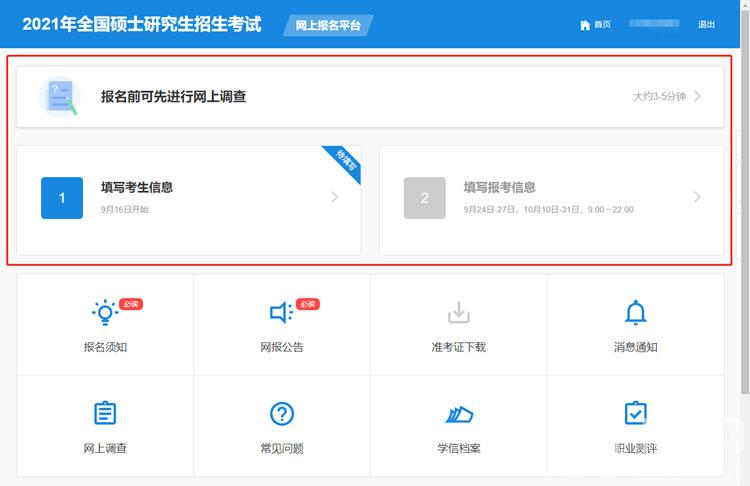750x486 pixels.
Task: Open 职业测评 label
Action: click(636, 448)
